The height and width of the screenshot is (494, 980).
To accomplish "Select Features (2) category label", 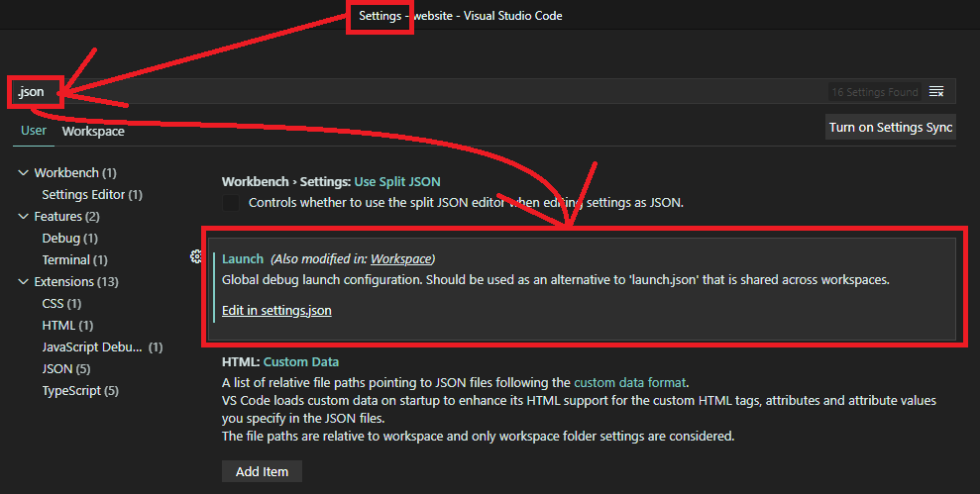I will point(66,216).
